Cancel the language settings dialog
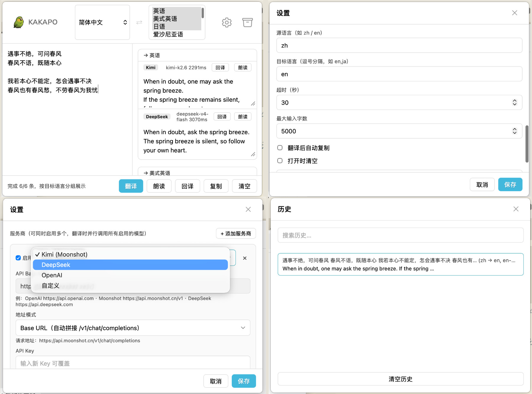 (482, 185)
